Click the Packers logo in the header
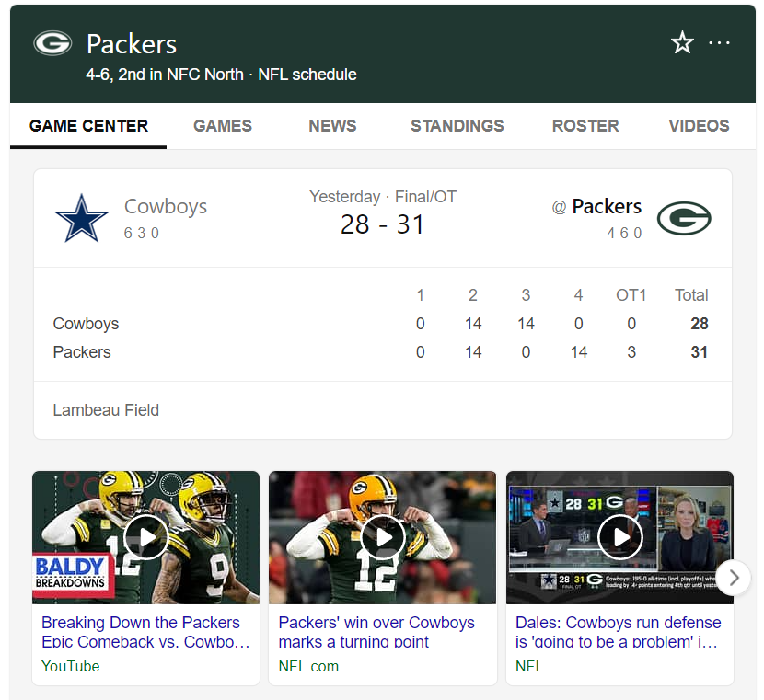The width and height of the screenshot is (764, 700). click(52, 43)
